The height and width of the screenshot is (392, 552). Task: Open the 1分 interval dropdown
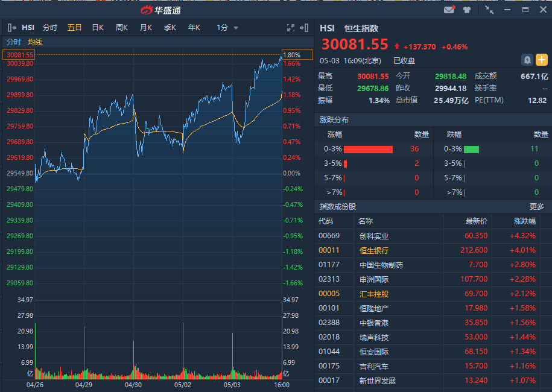click(227, 28)
